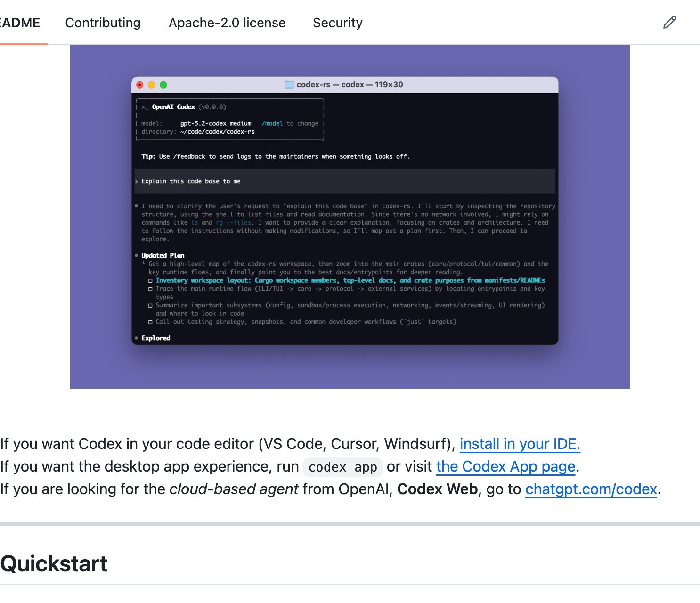Open the Apache-2.0 license tab
This screenshot has height=603, width=700.
click(227, 23)
